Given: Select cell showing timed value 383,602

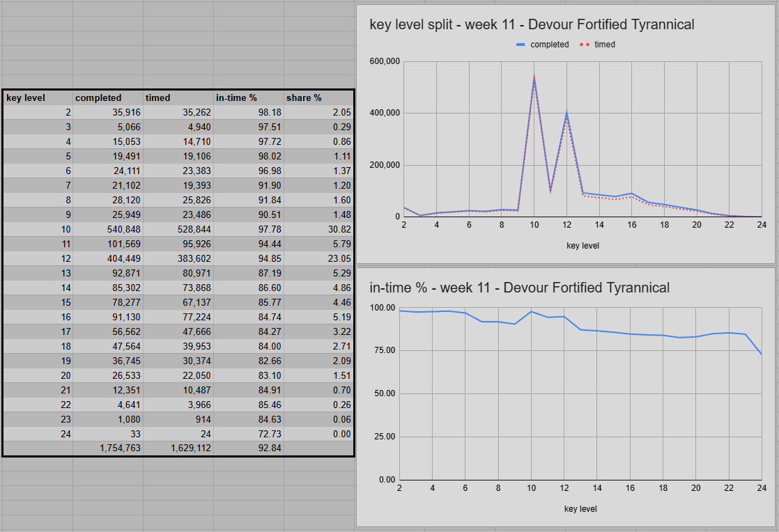Looking at the screenshot, I should [x=178, y=258].
